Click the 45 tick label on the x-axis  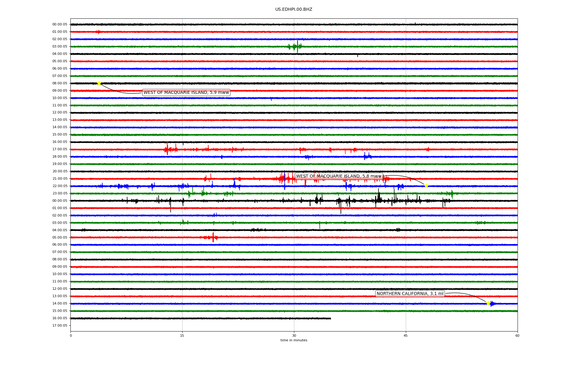pos(406,335)
